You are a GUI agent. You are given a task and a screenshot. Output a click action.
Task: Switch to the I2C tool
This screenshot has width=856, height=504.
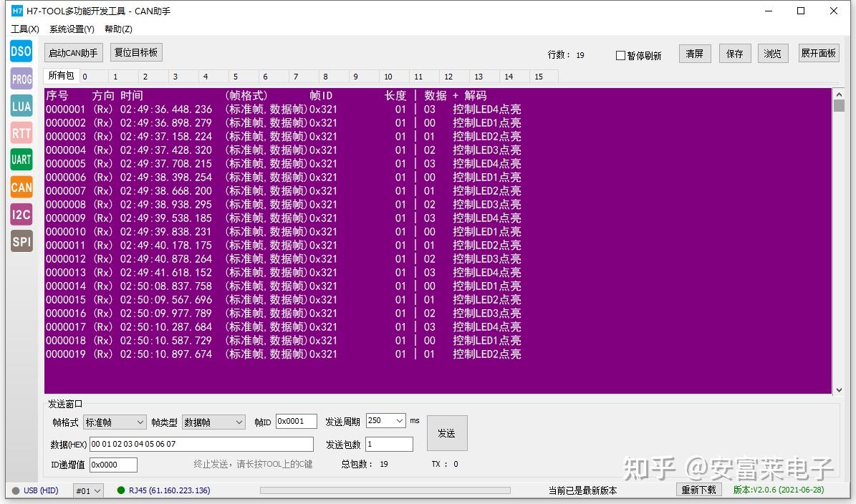pos(20,214)
